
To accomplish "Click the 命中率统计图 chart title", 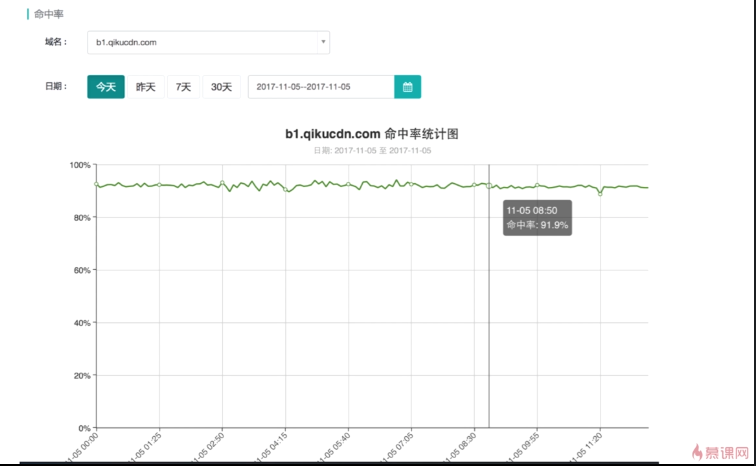I will click(371, 133).
